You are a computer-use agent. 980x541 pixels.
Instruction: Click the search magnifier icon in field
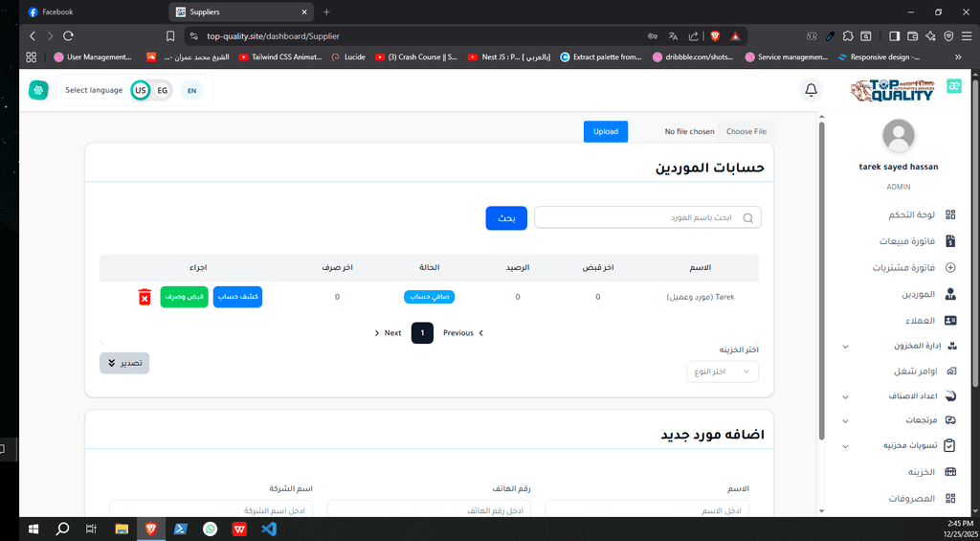(x=748, y=217)
